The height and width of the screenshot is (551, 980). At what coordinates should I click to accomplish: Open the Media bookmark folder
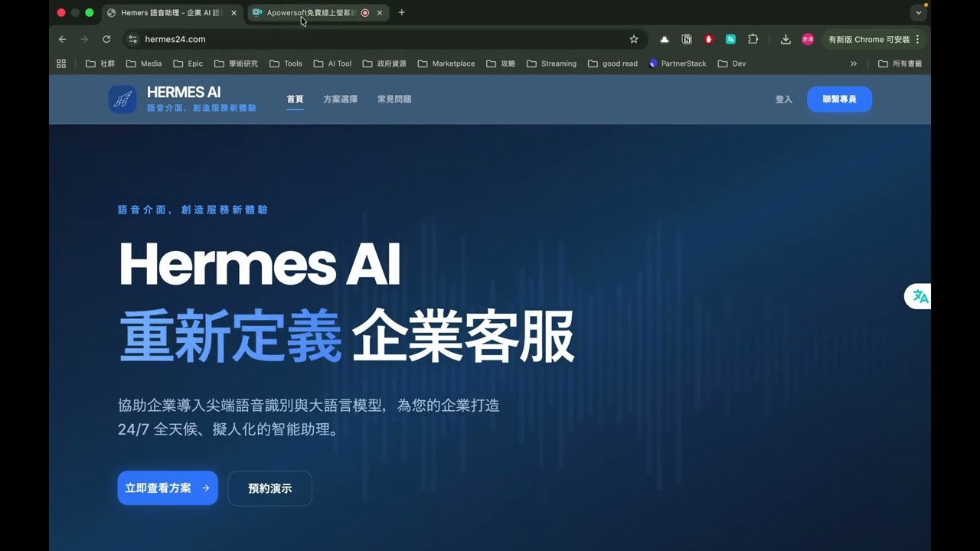(x=144, y=64)
